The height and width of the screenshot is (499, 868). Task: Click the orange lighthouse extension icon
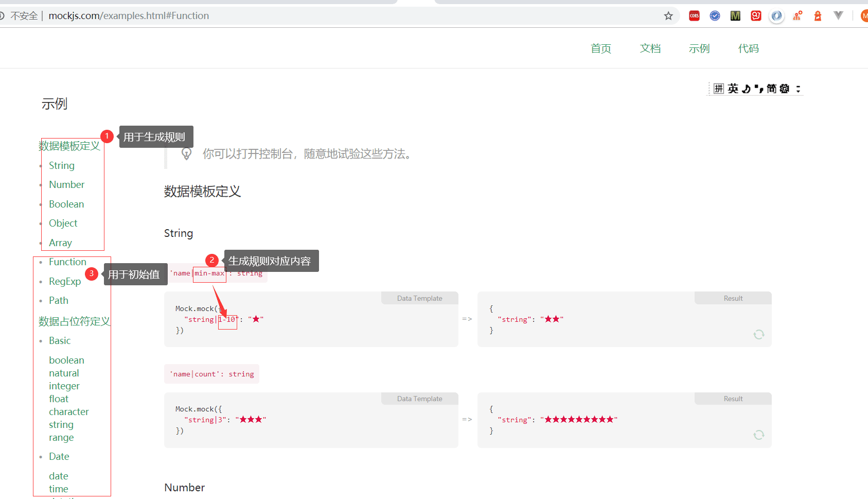click(818, 16)
